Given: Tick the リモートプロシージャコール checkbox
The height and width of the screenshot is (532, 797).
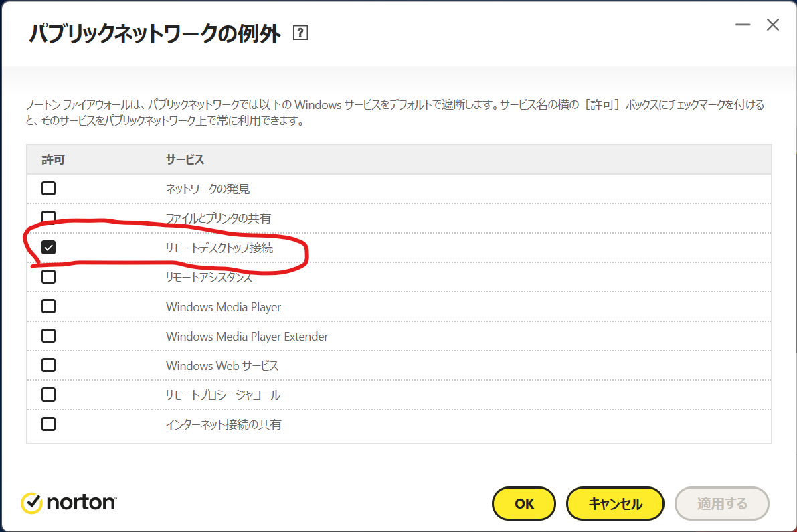Looking at the screenshot, I should coord(48,395).
